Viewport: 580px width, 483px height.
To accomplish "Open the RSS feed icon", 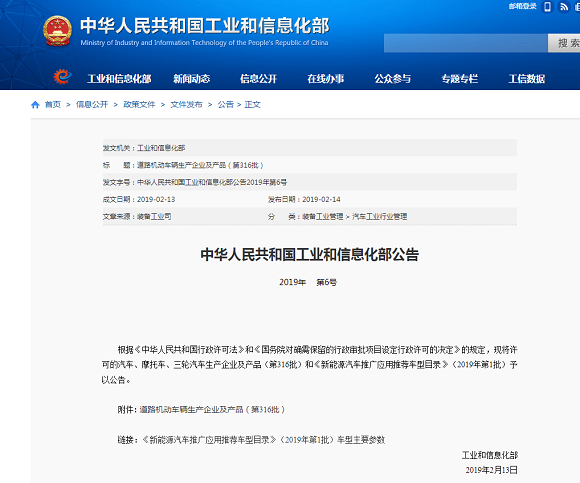I will tap(563, 7).
